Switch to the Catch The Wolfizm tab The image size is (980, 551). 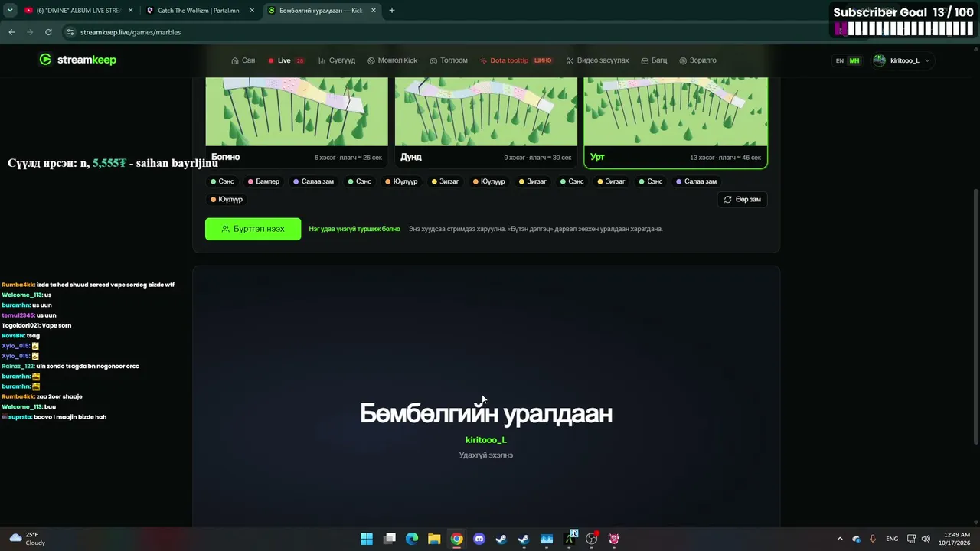(x=199, y=11)
